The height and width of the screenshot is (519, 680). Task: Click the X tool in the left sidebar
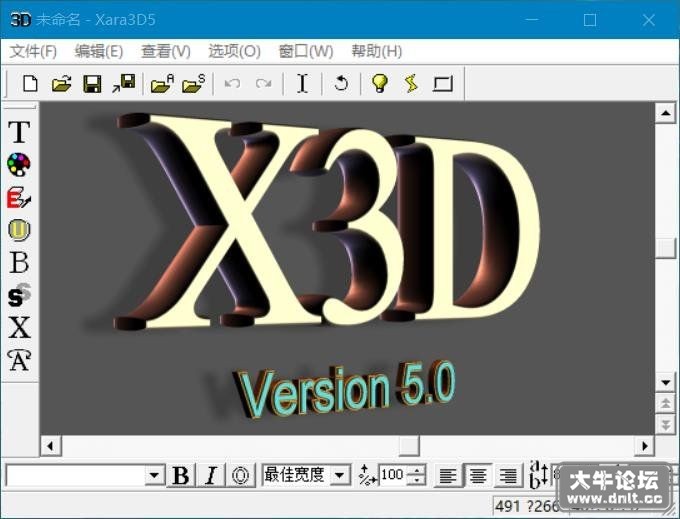point(19,327)
